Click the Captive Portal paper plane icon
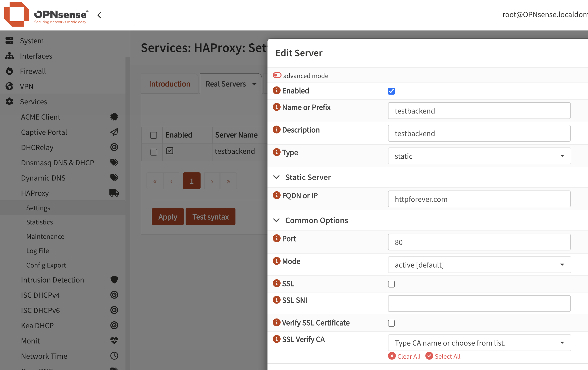The width and height of the screenshot is (588, 370). click(x=114, y=132)
